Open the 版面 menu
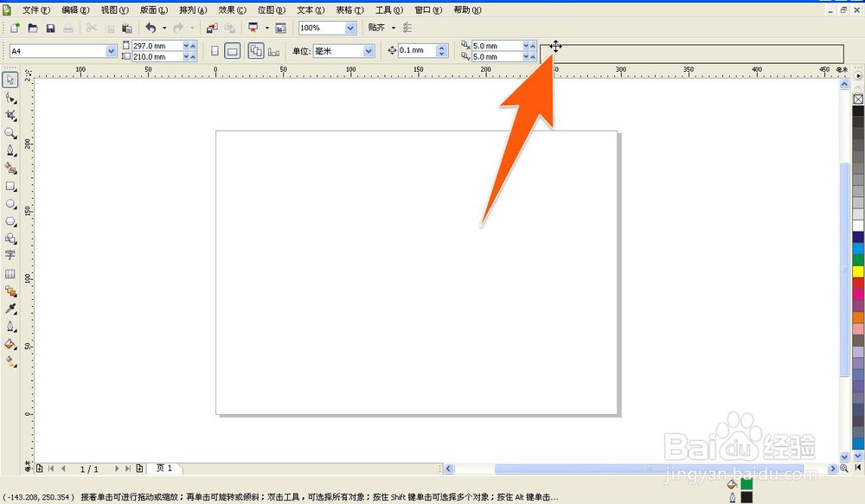This screenshot has width=865, height=504. [154, 10]
